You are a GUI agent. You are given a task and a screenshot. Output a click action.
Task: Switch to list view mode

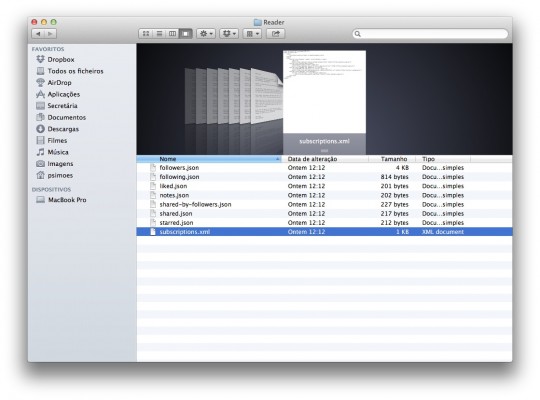tap(159, 33)
